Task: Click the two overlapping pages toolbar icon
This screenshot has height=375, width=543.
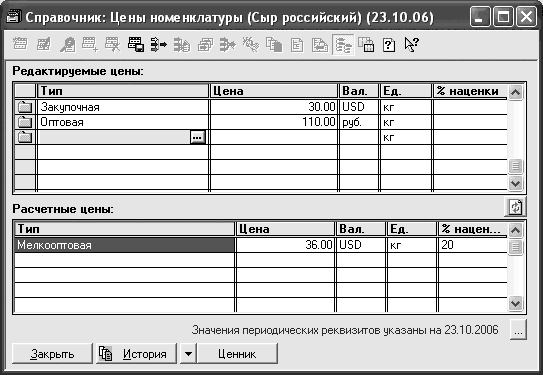Action: point(274,45)
